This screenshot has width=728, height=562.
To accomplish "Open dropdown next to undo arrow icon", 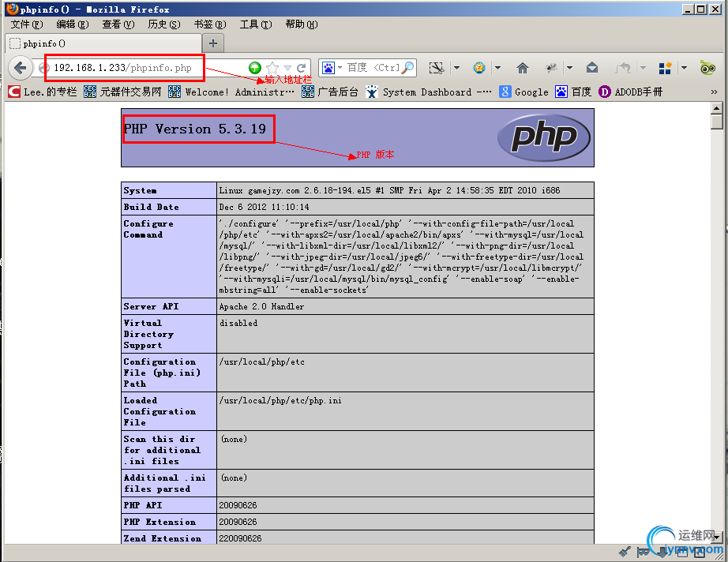I will [643, 68].
